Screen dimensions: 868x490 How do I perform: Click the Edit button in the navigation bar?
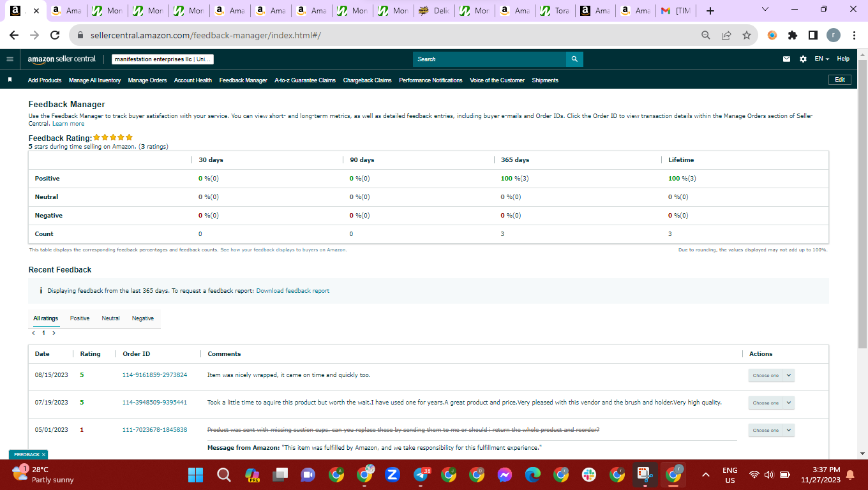(840, 80)
